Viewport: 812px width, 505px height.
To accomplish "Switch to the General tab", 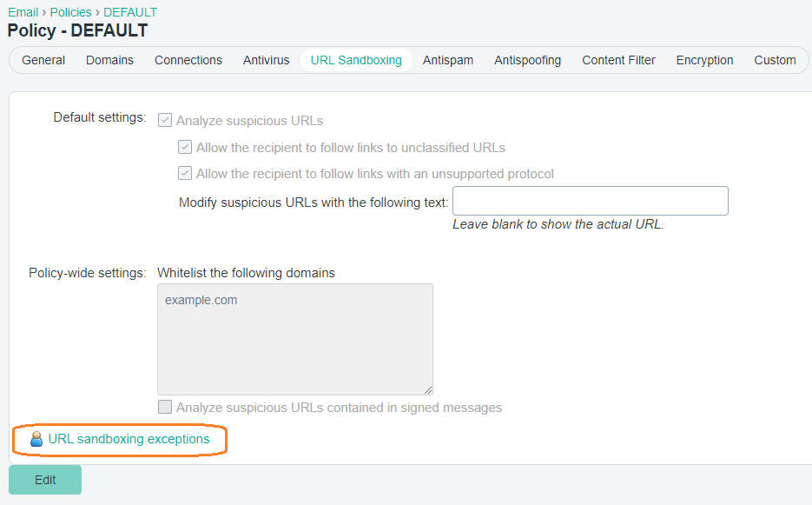I will pos(43,60).
